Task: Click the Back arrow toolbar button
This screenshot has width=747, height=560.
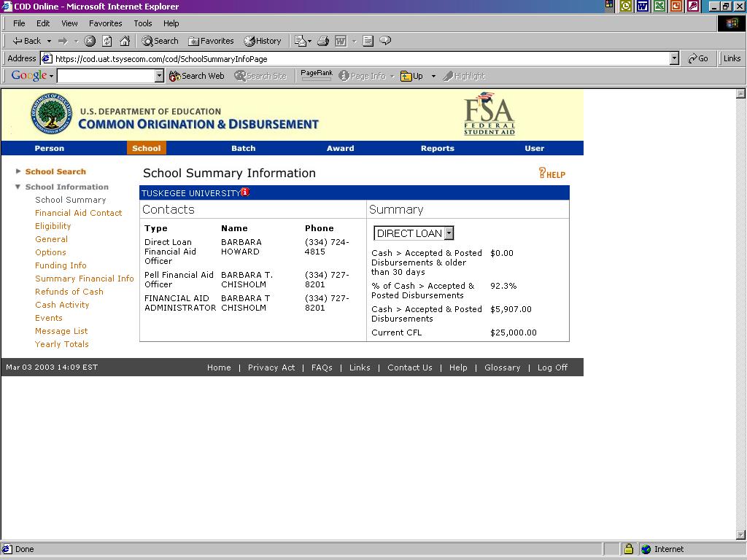Action: [x=26, y=41]
